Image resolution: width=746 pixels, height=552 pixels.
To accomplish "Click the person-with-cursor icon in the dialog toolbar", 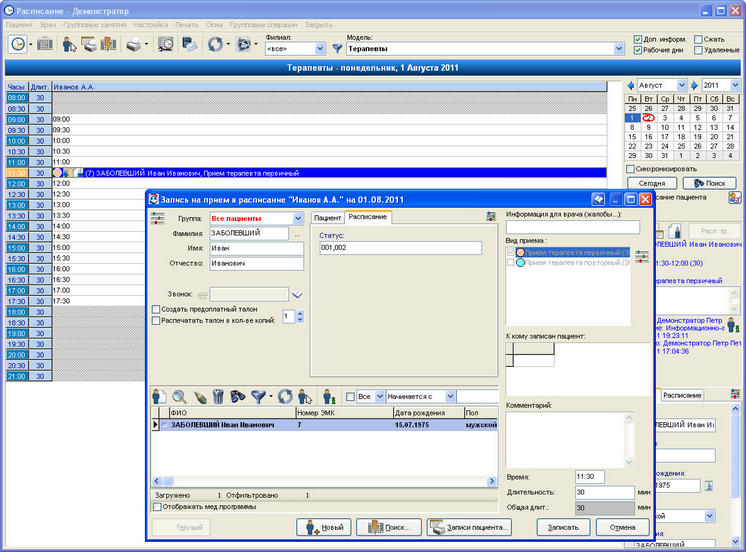I will pyautogui.click(x=305, y=396).
